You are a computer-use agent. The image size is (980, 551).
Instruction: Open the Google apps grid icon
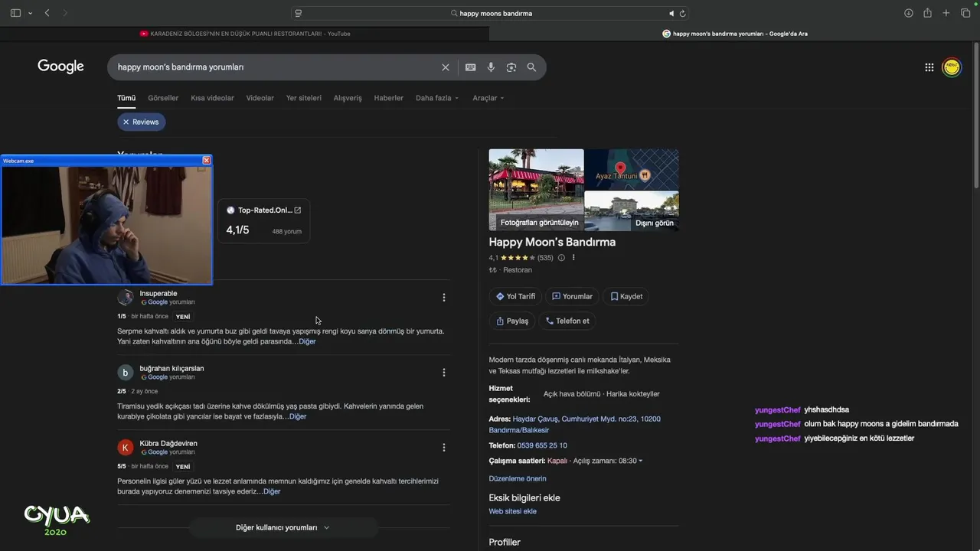(x=929, y=67)
